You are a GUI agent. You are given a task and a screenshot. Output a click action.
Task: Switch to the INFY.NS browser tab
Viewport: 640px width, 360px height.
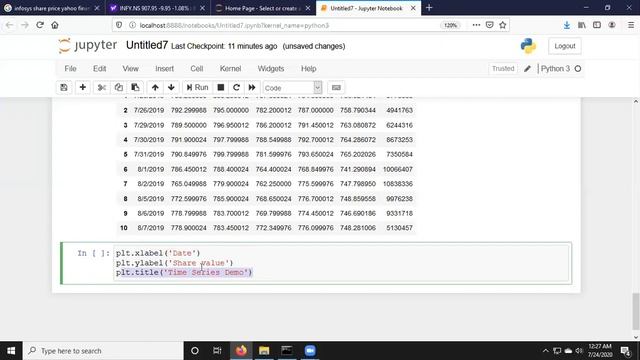(158, 8)
